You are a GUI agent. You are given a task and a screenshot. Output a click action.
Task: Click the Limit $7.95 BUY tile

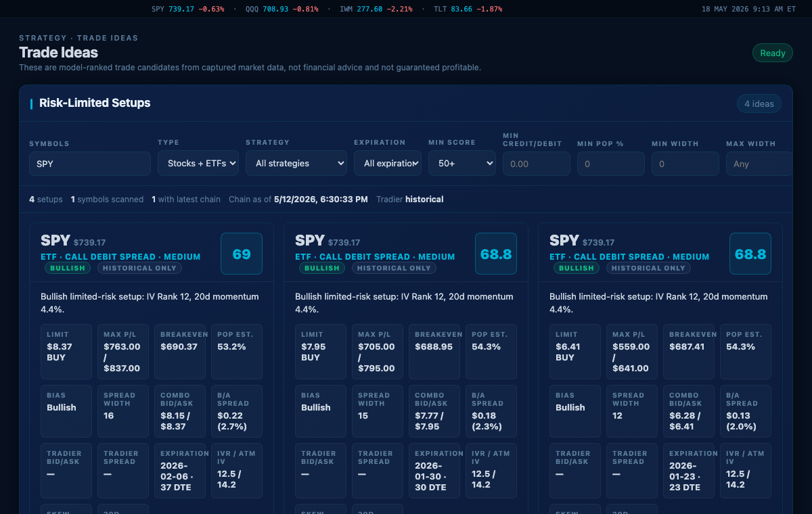(x=321, y=352)
